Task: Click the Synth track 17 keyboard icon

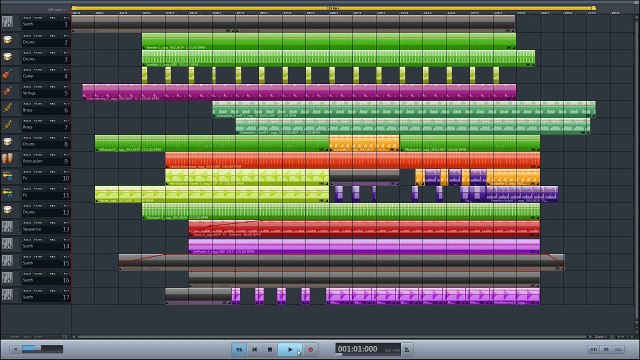Action: [x=7, y=295]
